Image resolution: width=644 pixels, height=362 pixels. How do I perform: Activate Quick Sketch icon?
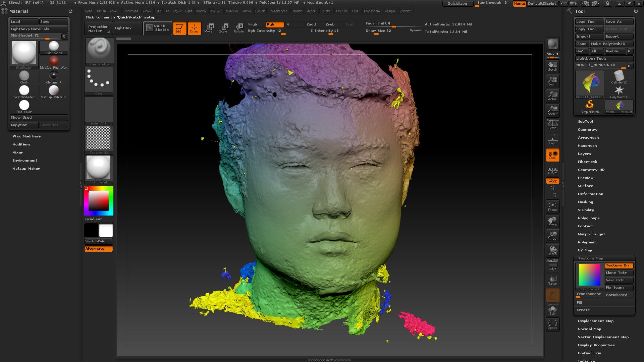point(158,28)
